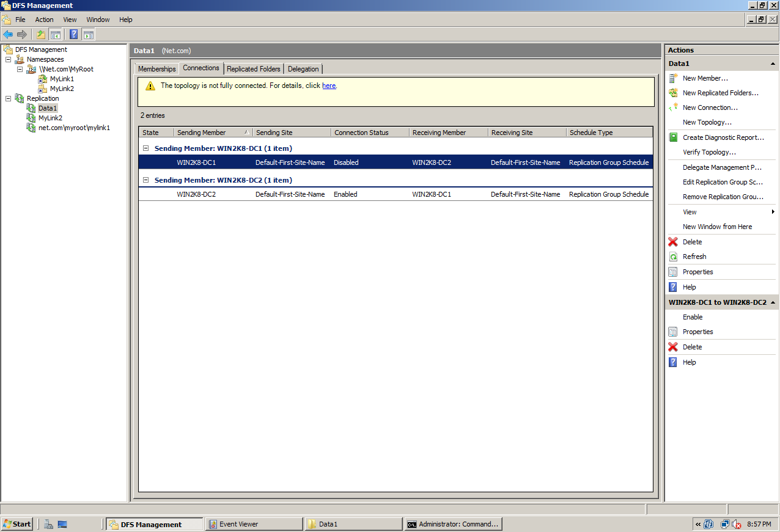This screenshot has width=780, height=532.
Task: Click New Topology... action
Action: pyautogui.click(x=707, y=122)
